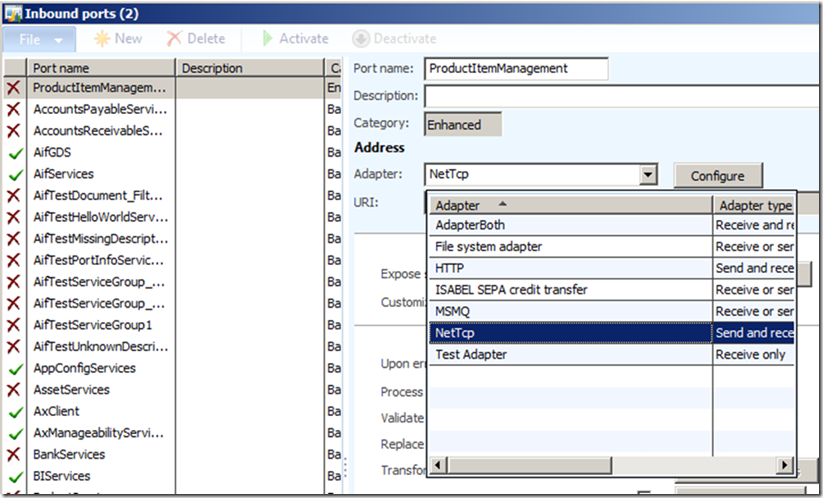Click the New port toolbar icon
The height and width of the screenshot is (498, 823).
click(x=102, y=39)
